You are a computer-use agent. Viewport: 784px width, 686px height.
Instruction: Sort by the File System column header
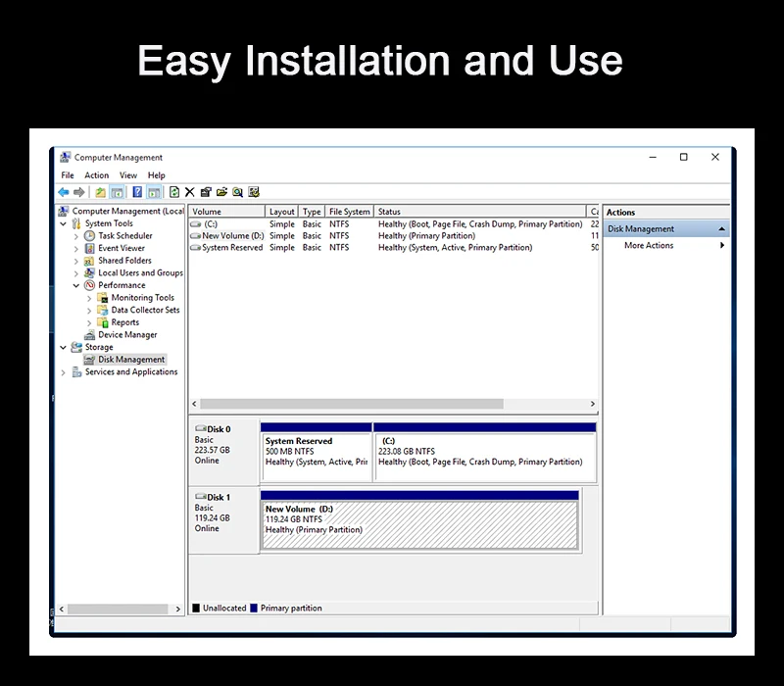click(x=350, y=212)
